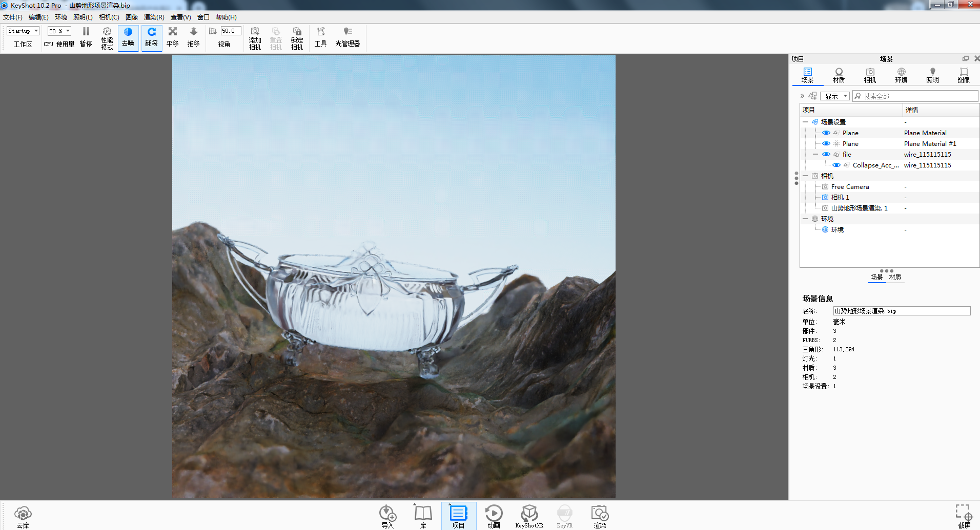Select the 山势地形场景渲染 1 camera item
Screen dimensions: 980x530
tap(859, 208)
